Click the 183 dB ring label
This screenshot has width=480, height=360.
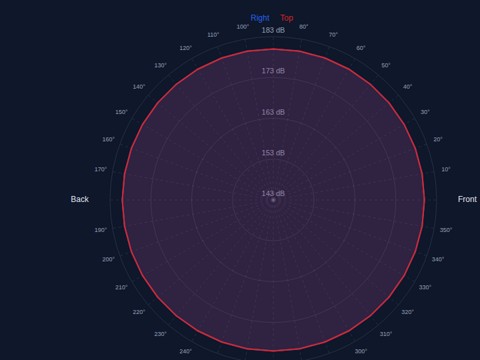[x=273, y=30]
